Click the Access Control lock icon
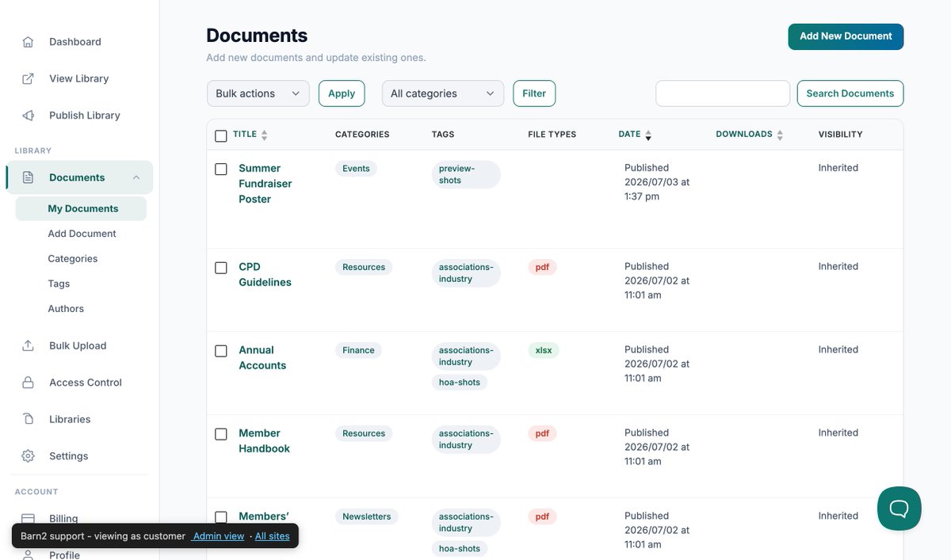 coord(29,383)
